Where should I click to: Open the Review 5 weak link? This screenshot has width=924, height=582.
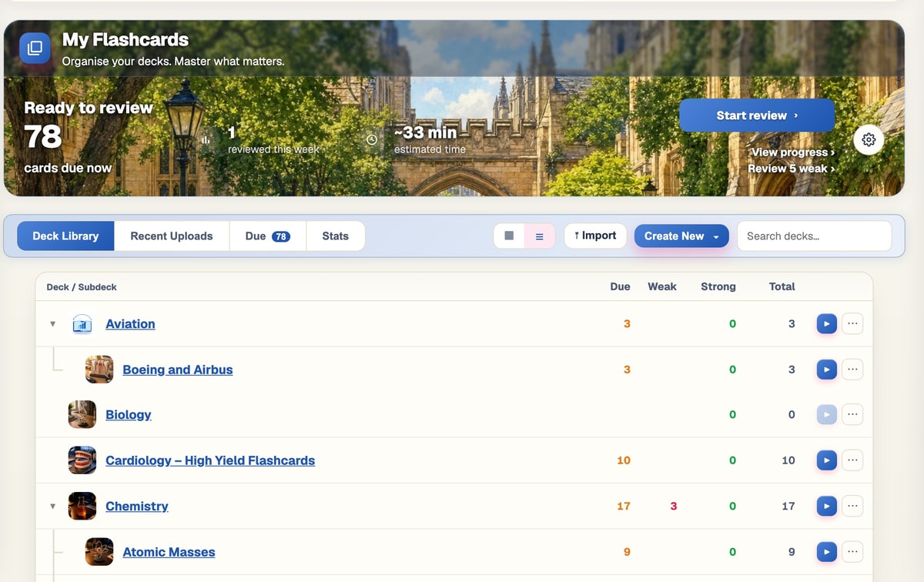792,169
